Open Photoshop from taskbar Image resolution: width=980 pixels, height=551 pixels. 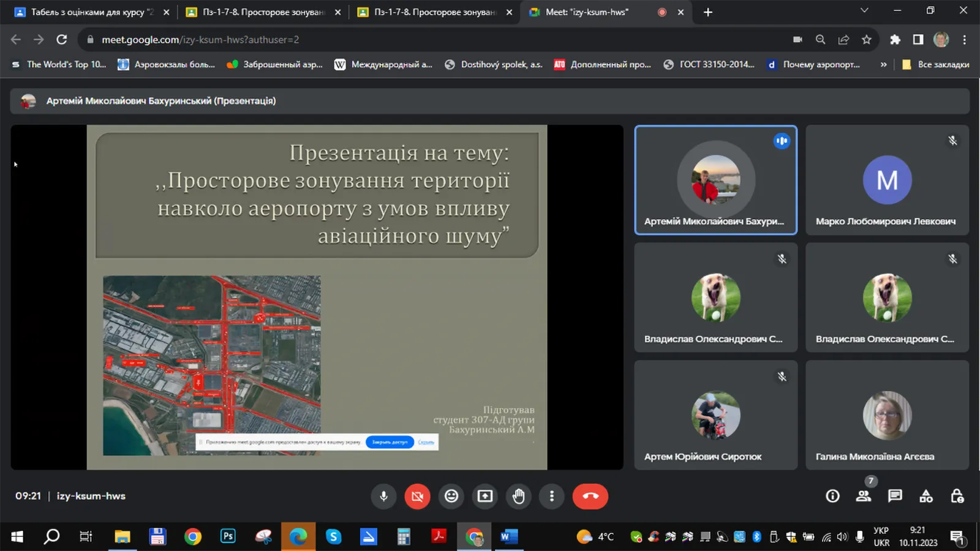[x=228, y=537]
